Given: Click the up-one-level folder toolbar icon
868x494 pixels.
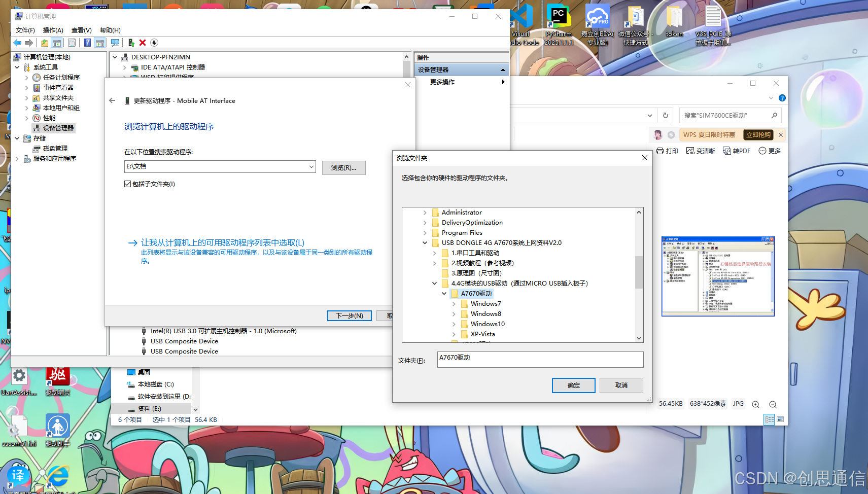Looking at the screenshot, I should (45, 43).
